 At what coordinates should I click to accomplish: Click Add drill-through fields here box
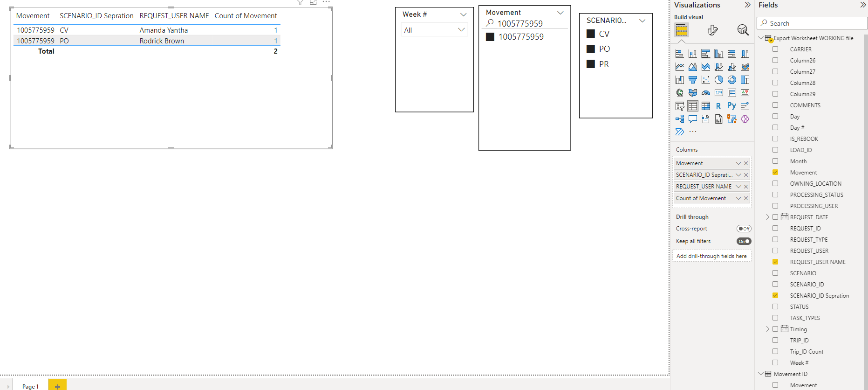point(711,256)
